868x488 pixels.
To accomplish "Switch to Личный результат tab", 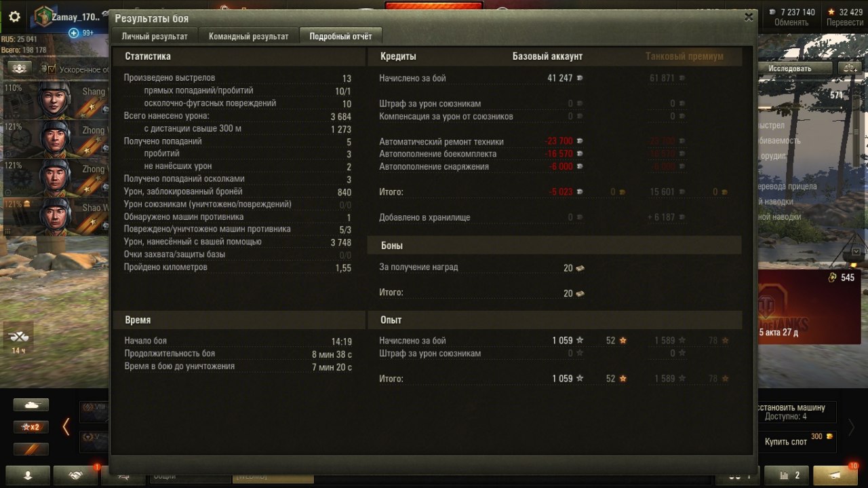I will point(155,36).
